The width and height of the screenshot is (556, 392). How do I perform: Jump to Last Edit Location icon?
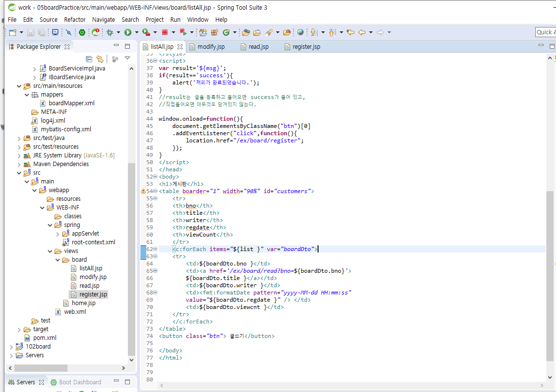point(350,32)
